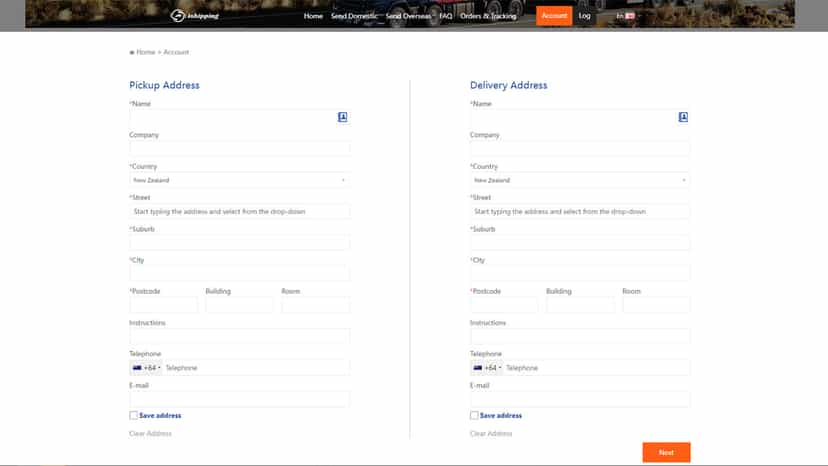Screen dimensions: 828x466
Task: Focus Delivery Company input field
Action: click(580, 148)
